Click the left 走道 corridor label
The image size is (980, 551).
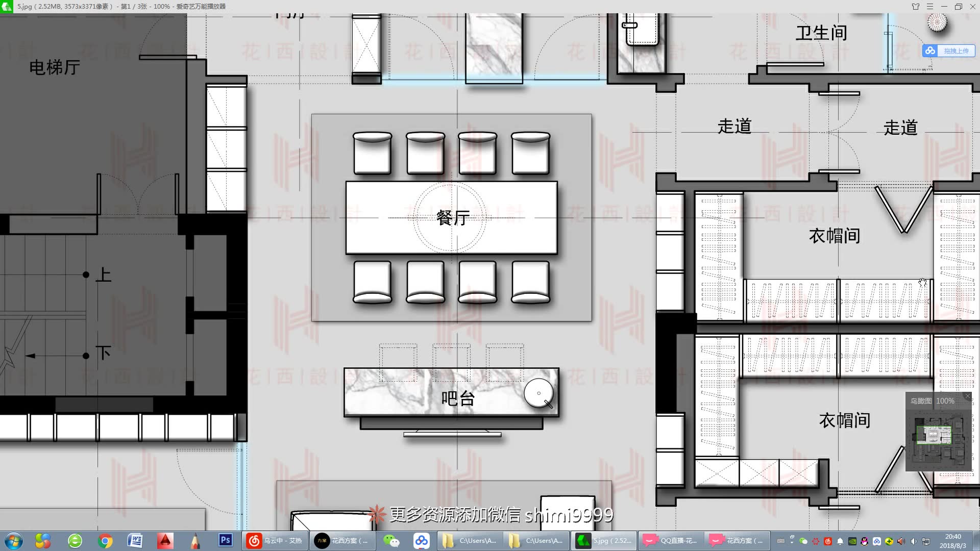(734, 126)
